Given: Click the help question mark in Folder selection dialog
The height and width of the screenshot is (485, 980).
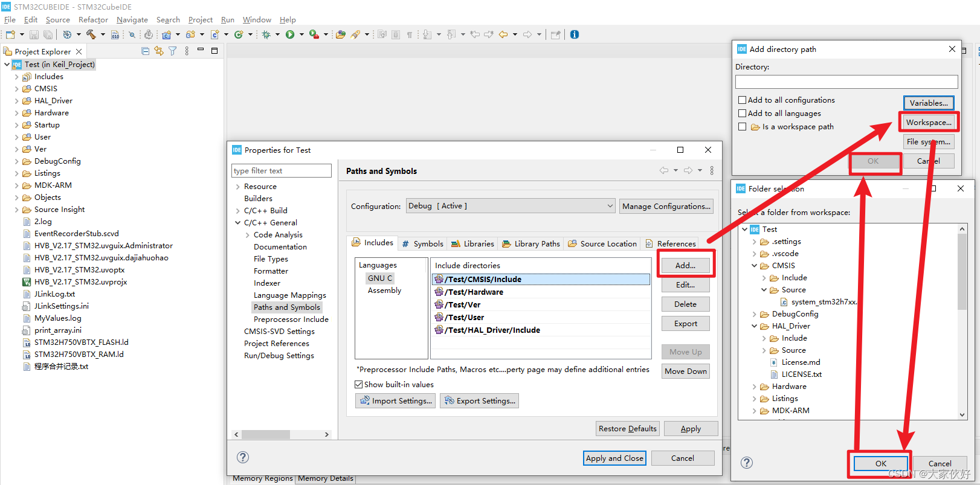Looking at the screenshot, I should pos(747,463).
